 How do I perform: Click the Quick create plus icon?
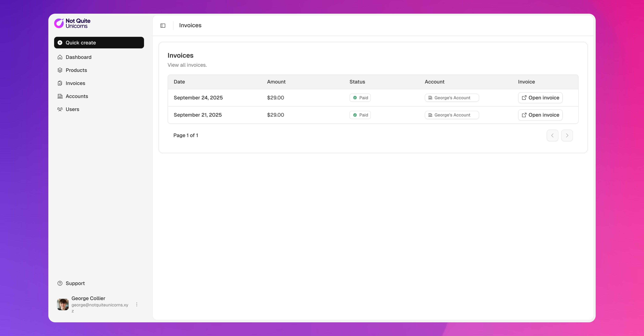click(x=60, y=43)
